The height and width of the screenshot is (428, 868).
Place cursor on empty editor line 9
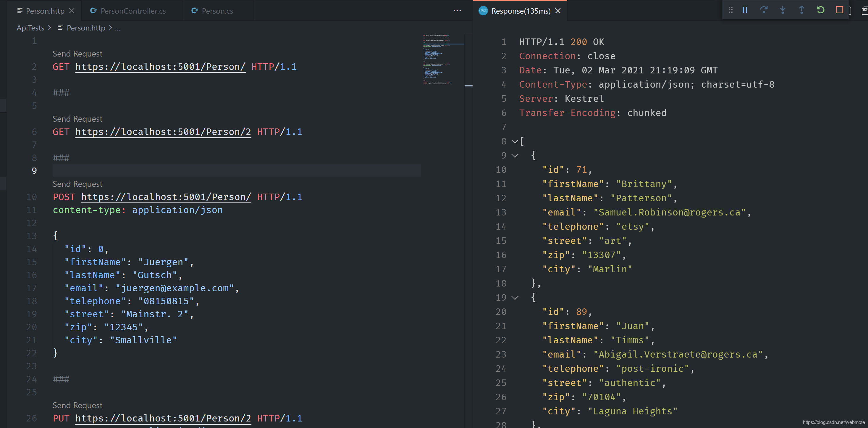(x=237, y=171)
